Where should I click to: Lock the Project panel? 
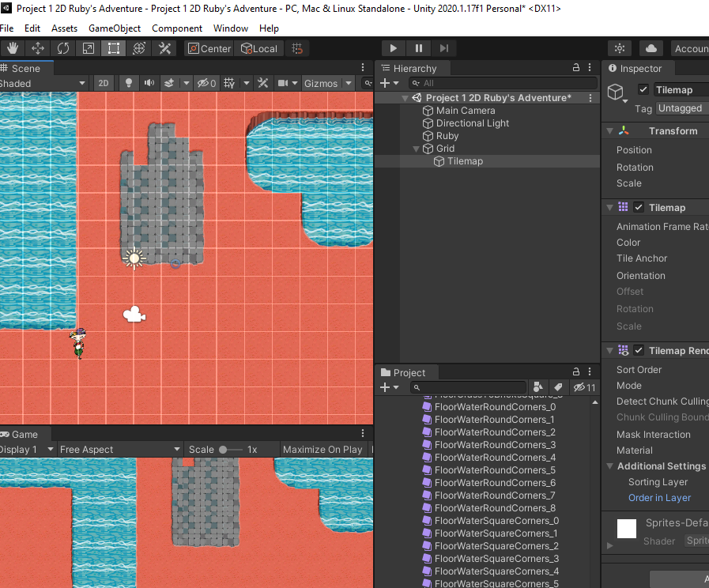click(576, 371)
